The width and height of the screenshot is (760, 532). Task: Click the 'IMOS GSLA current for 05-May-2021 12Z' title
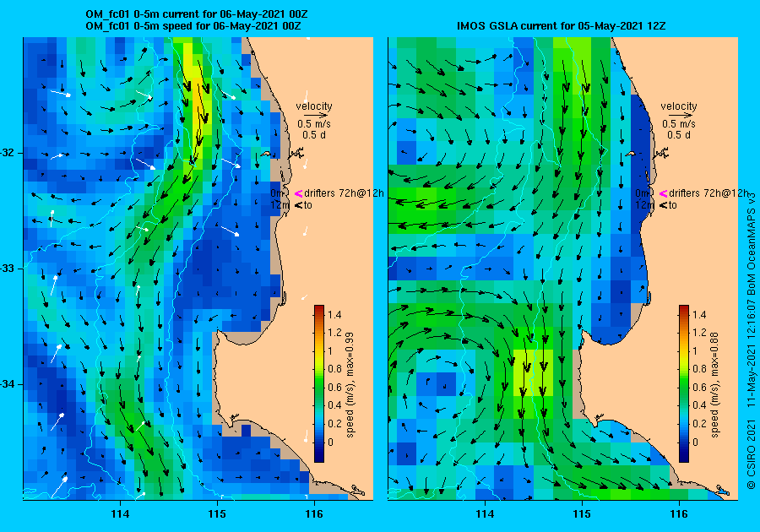[x=561, y=25]
